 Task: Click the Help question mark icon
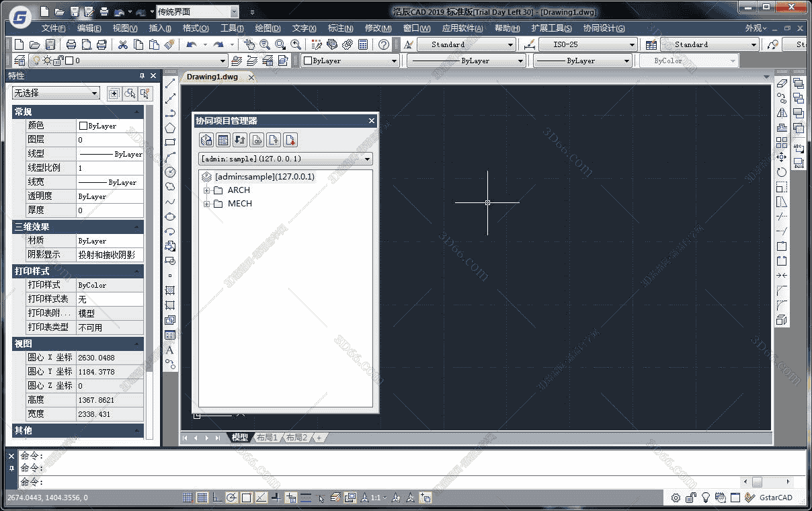(x=383, y=44)
